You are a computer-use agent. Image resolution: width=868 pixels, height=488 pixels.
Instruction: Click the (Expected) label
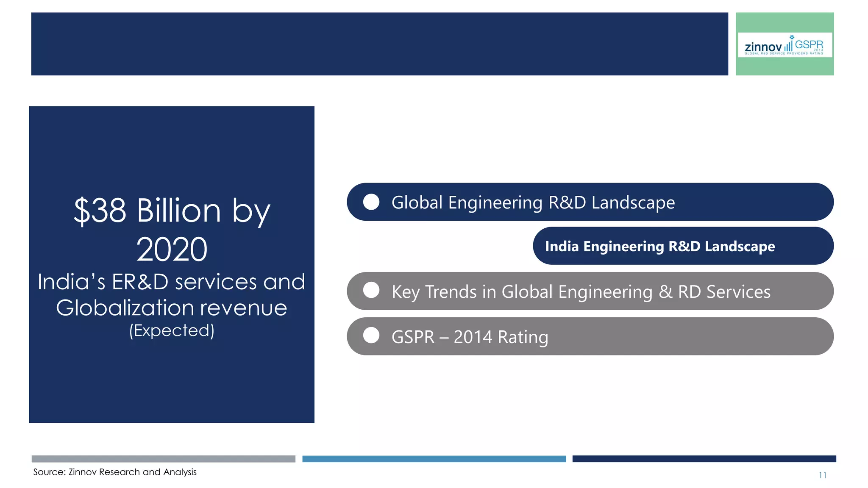tap(172, 330)
